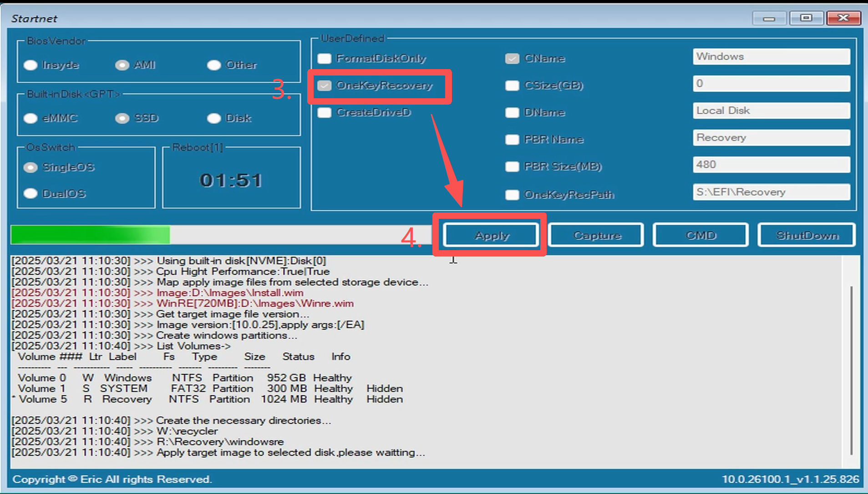
Task: Click the WinRE[720MB] Winre.wim log line
Action: [183, 303]
